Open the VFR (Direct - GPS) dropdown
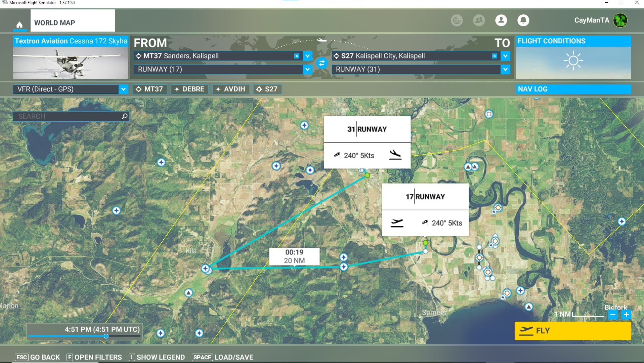 click(x=71, y=89)
